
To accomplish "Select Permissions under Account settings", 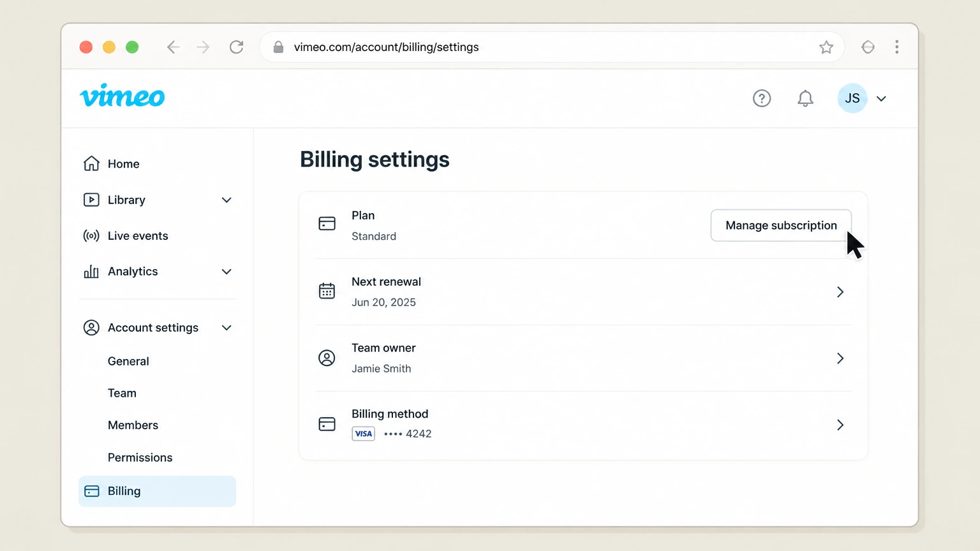I will tap(140, 458).
